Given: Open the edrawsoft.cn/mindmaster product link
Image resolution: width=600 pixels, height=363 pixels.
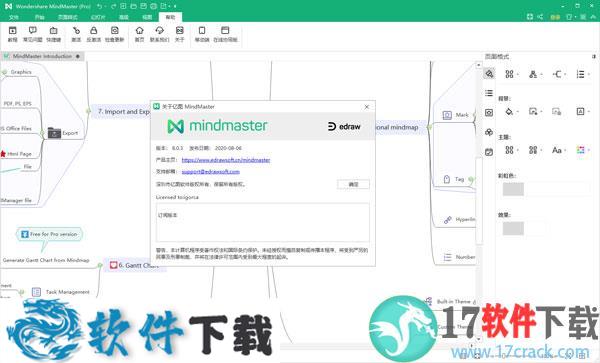Looking at the screenshot, I should 226,160.
